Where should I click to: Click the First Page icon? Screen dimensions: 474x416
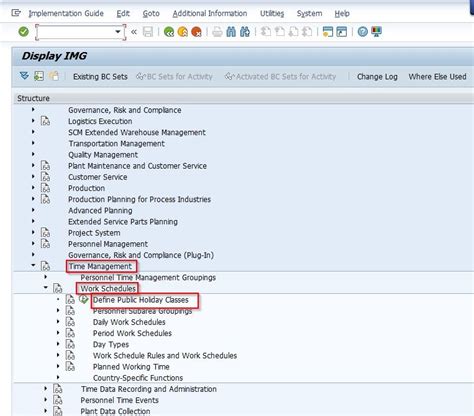[x=266, y=32]
